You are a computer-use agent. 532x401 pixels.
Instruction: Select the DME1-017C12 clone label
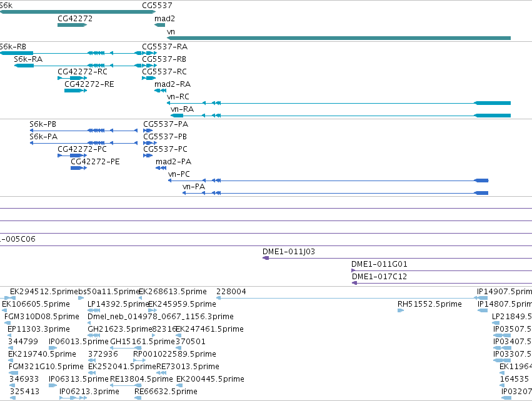[x=379, y=277]
